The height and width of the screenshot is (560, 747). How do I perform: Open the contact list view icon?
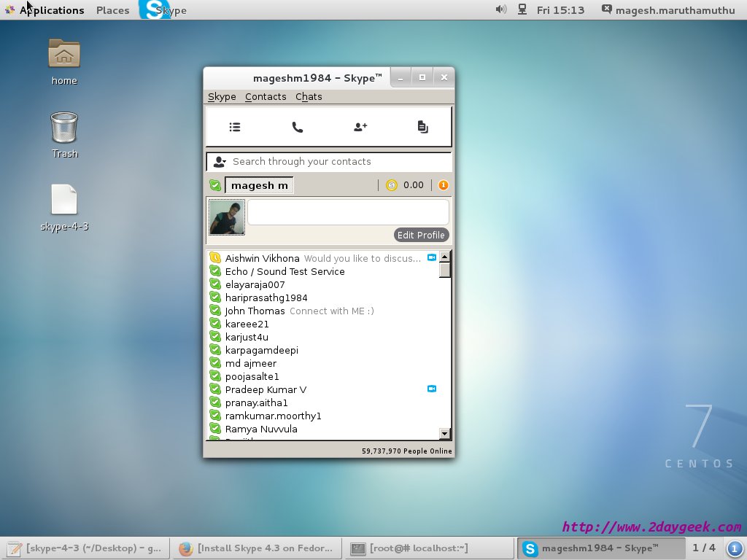(x=235, y=127)
